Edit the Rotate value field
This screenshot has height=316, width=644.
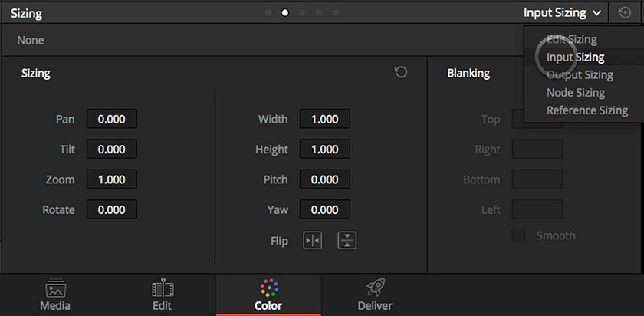112,209
